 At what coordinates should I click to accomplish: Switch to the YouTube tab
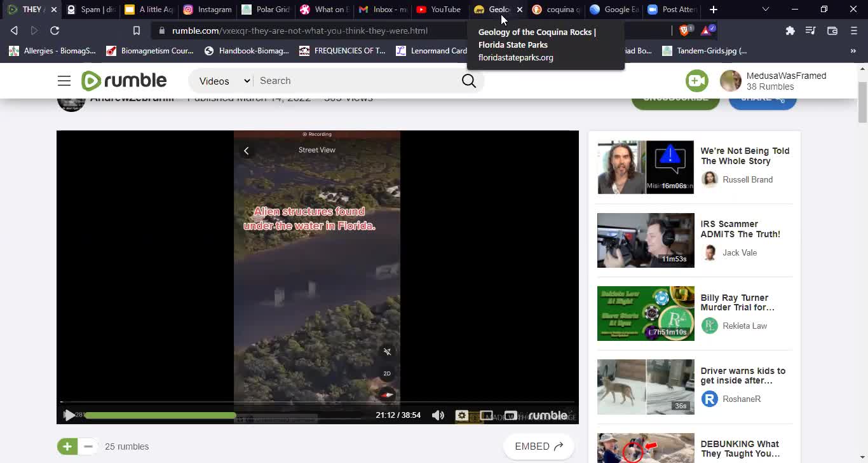tap(439, 10)
